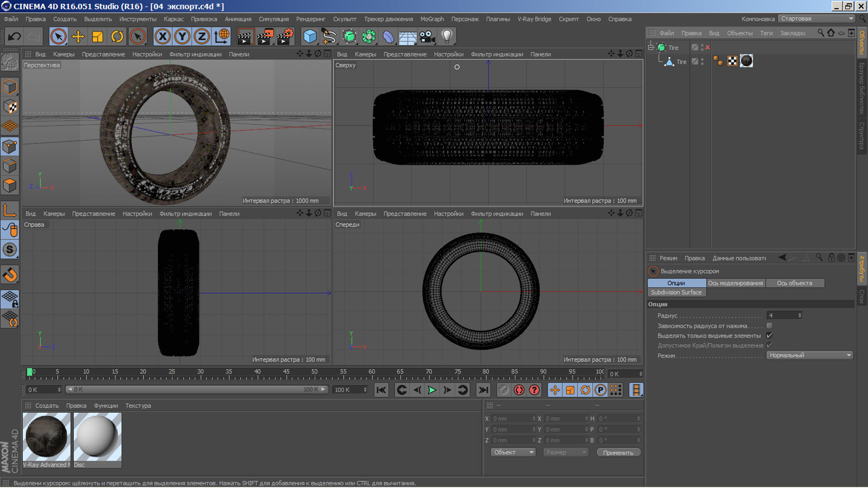Click the Применить button

coord(618,453)
